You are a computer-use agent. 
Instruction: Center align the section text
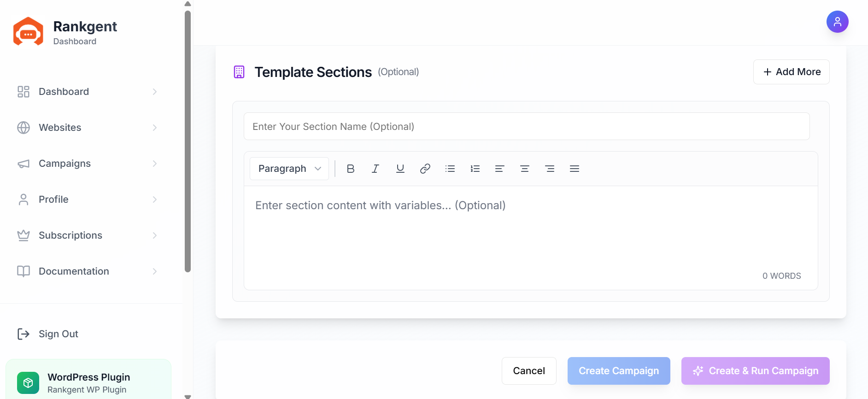click(x=525, y=169)
